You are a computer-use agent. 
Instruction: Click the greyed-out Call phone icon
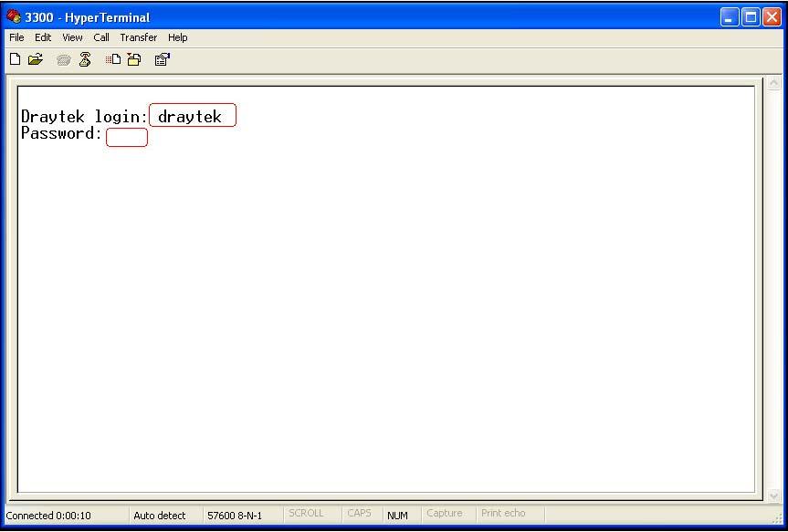[64, 59]
